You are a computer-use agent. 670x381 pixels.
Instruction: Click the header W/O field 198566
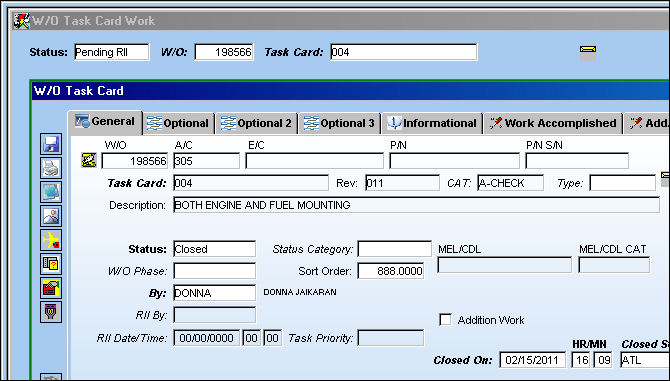tap(224, 52)
